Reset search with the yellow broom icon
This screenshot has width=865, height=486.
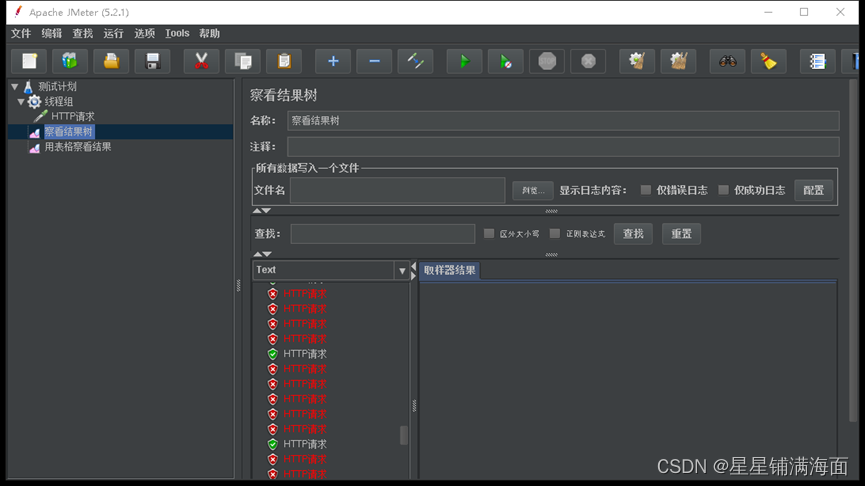768,61
